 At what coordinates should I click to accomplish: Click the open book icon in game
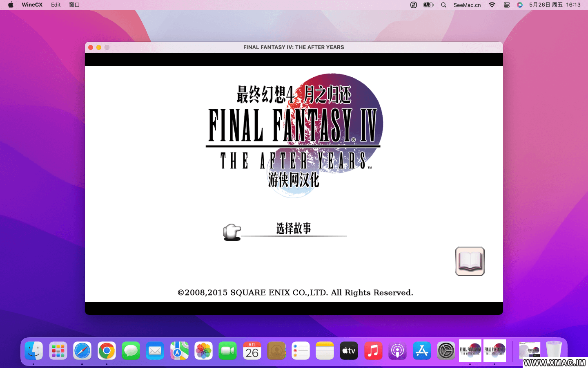pos(470,261)
